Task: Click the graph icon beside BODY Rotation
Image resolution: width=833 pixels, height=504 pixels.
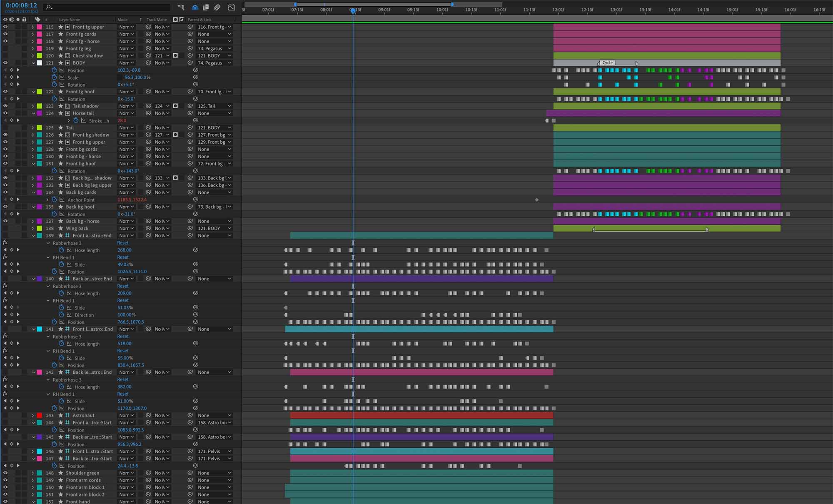Action: [62, 85]
